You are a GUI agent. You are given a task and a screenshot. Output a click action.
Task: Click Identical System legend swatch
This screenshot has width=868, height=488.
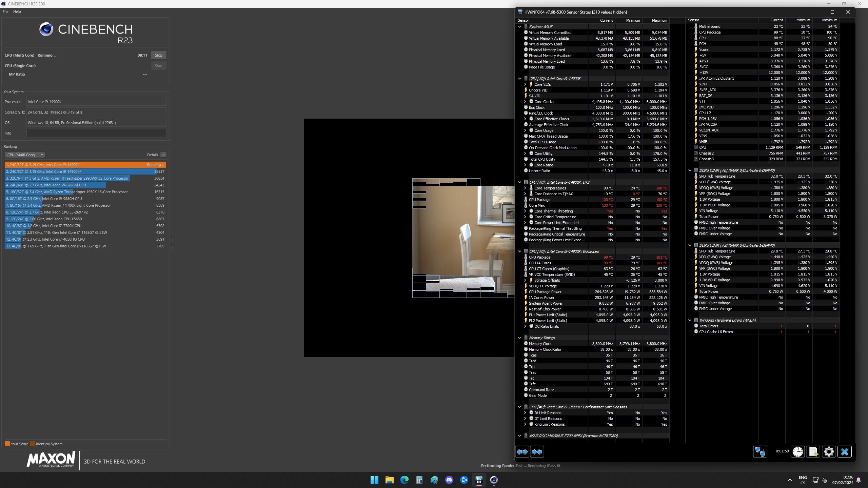32,444
